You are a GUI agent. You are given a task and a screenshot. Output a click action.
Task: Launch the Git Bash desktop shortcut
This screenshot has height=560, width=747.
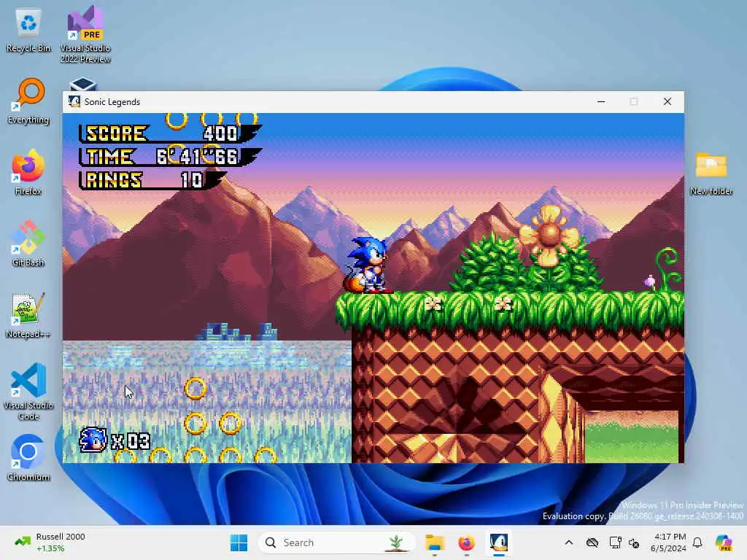tap(28, 244)
